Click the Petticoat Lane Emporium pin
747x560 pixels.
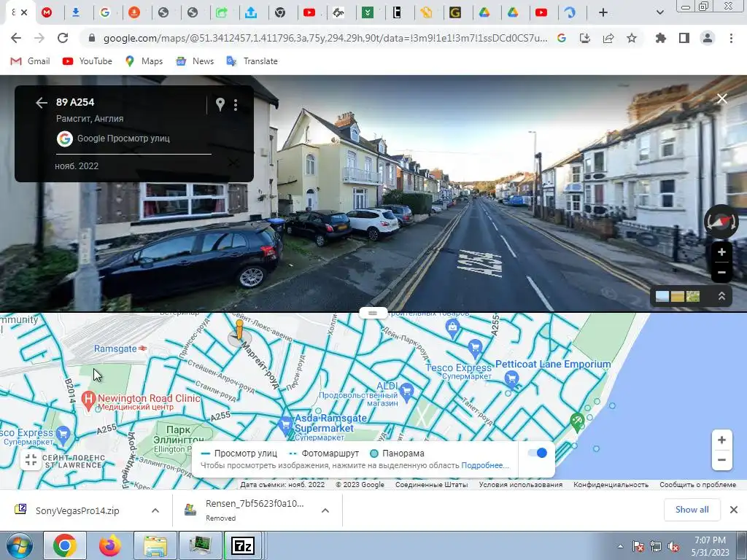point(511,380)
